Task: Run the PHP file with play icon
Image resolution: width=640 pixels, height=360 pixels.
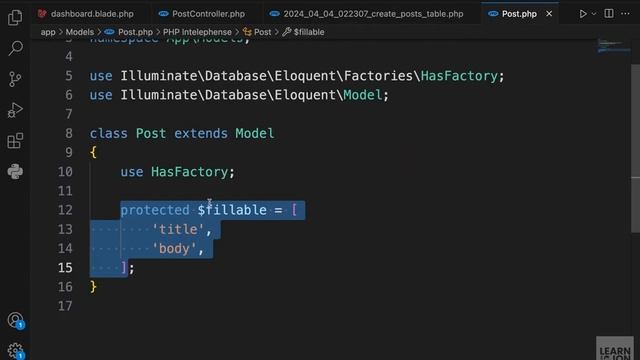Action: tap(582, 14)
